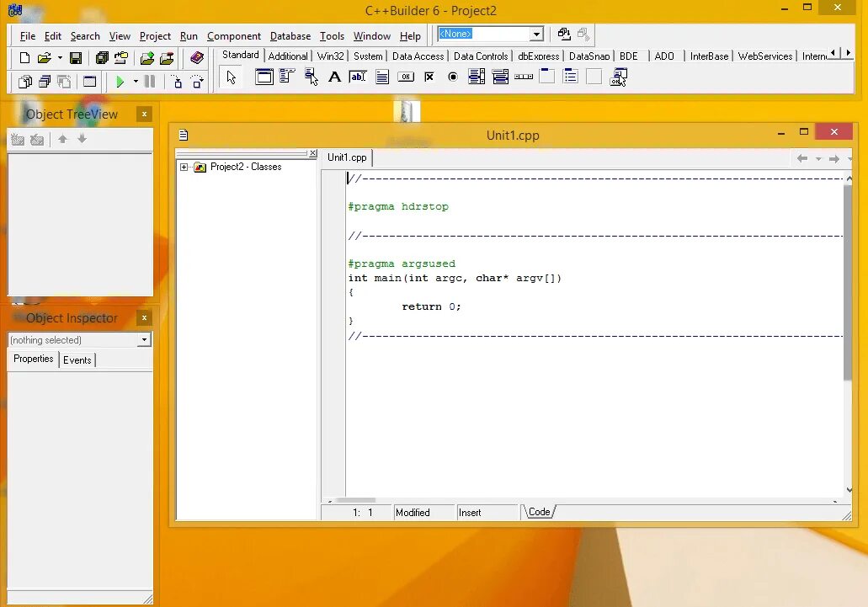Open the Component menu
The image size is (868, 607).
(x=233, y=36)
